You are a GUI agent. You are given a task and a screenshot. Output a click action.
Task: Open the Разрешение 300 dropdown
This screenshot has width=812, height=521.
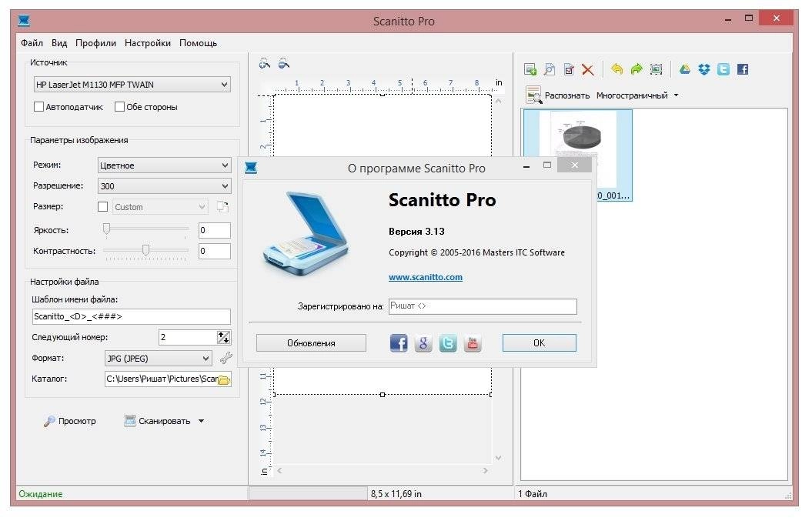coord(164,186)
